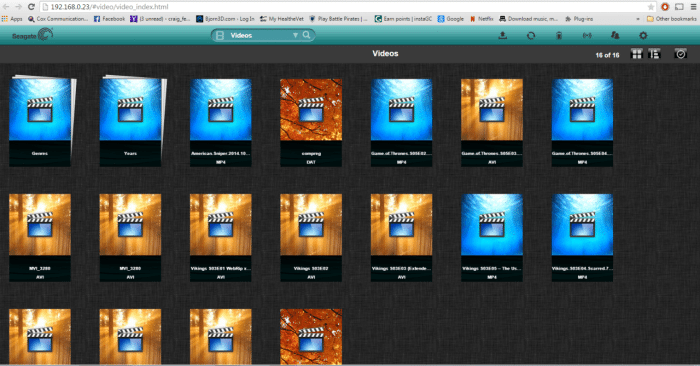Open the settings gear icon

tap(643, 35)
